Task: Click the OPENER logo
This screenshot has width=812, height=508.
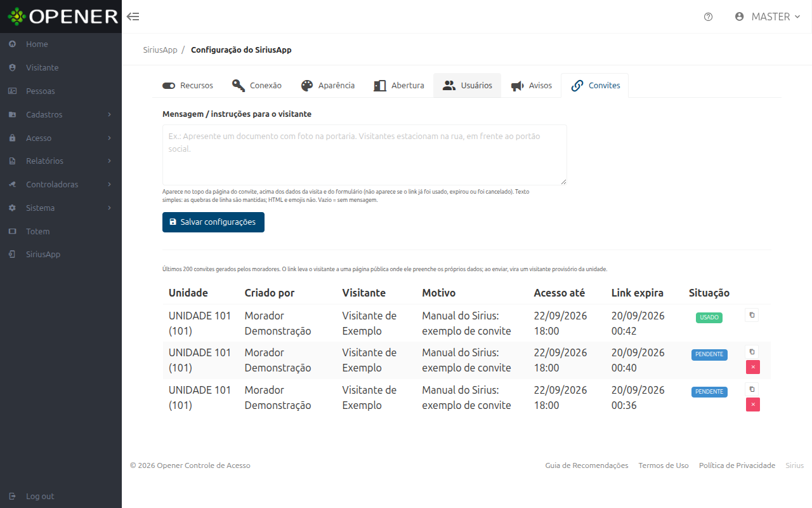Action: [x=61, y=17]
